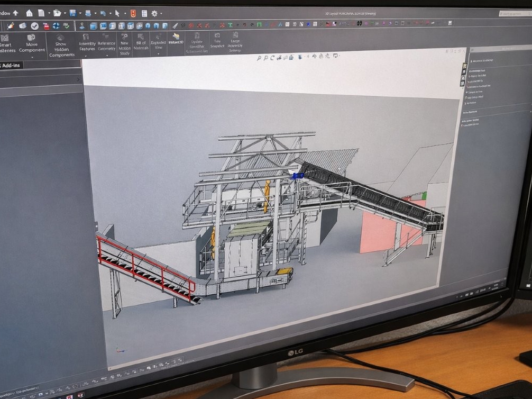This screenshot has width=532, height=399.
Task: Expand the Move Component dropdown arrow
Action: click(x=32, y=57)
